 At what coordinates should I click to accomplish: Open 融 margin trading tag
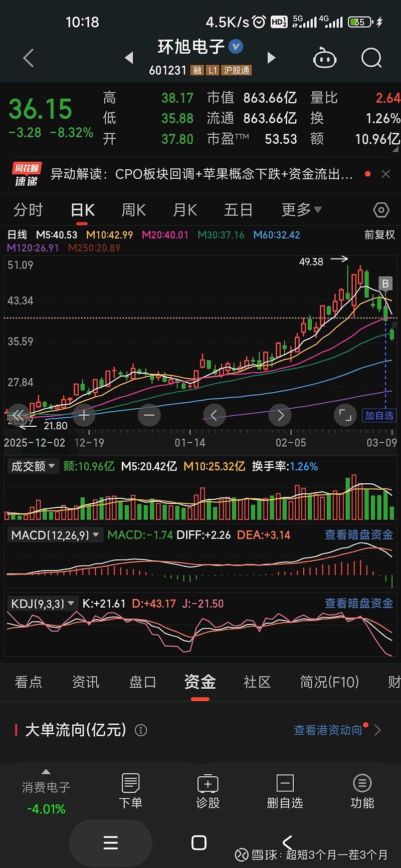coord(197,70)
